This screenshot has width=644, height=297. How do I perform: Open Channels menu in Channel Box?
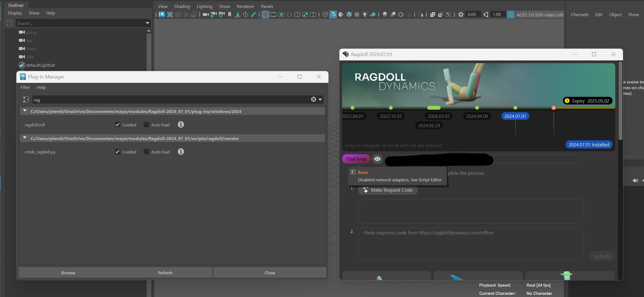pyautogui.click(x=579, y=15)
